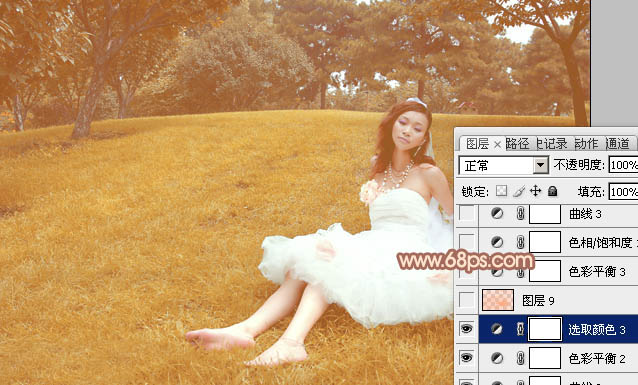Click adjustment icon of 色彩平衡 2 layer

tap(497, 358)
